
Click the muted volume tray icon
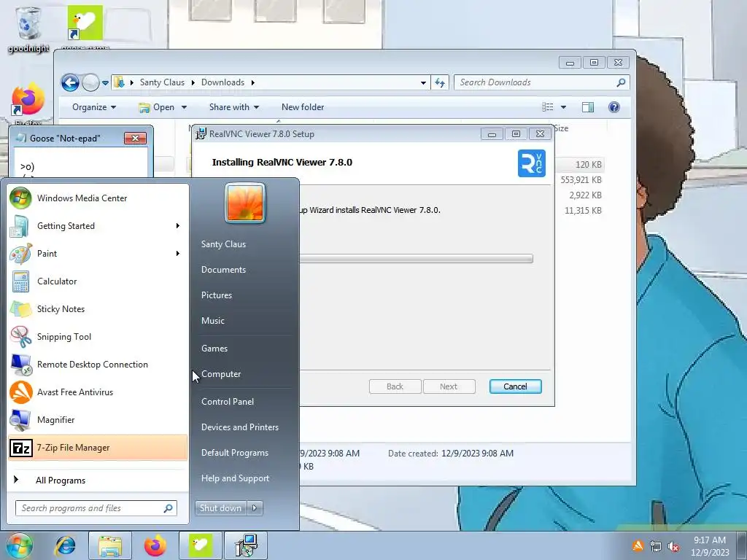pos(673,547)
